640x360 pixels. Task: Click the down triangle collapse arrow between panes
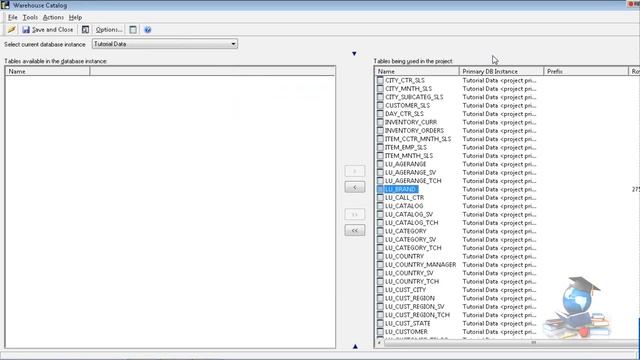coord(354,53)
